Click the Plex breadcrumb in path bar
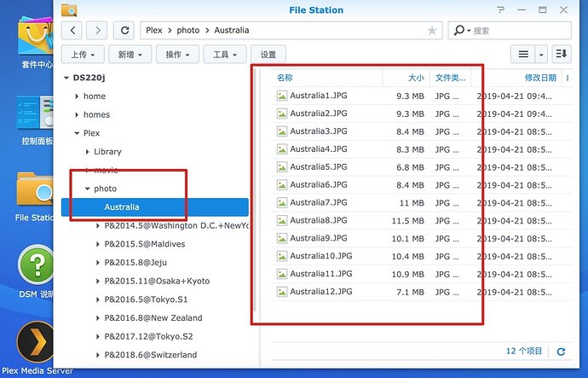Image resolution: width=588 pixels, height=378 pixels. pyautogui.click(x=153, y=31)
